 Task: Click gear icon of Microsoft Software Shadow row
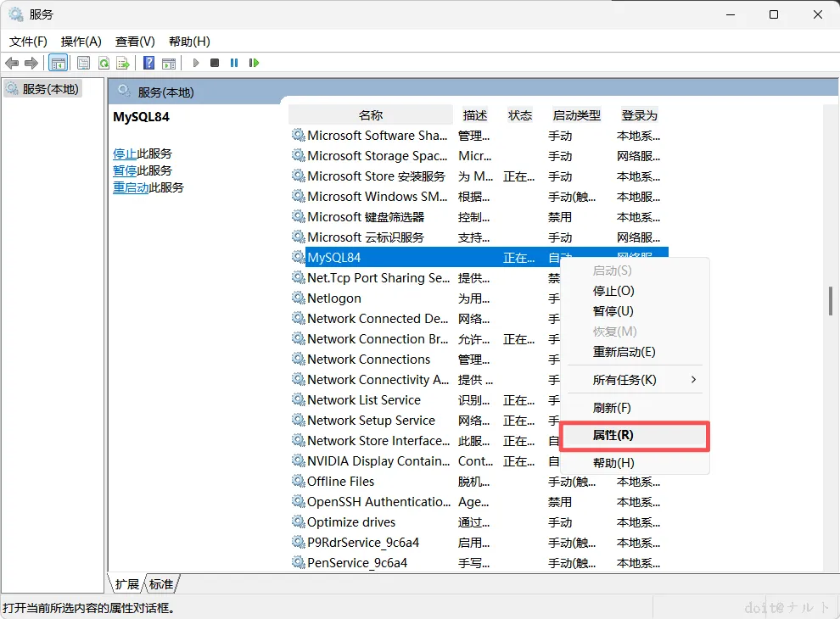[x=299, y=135]
